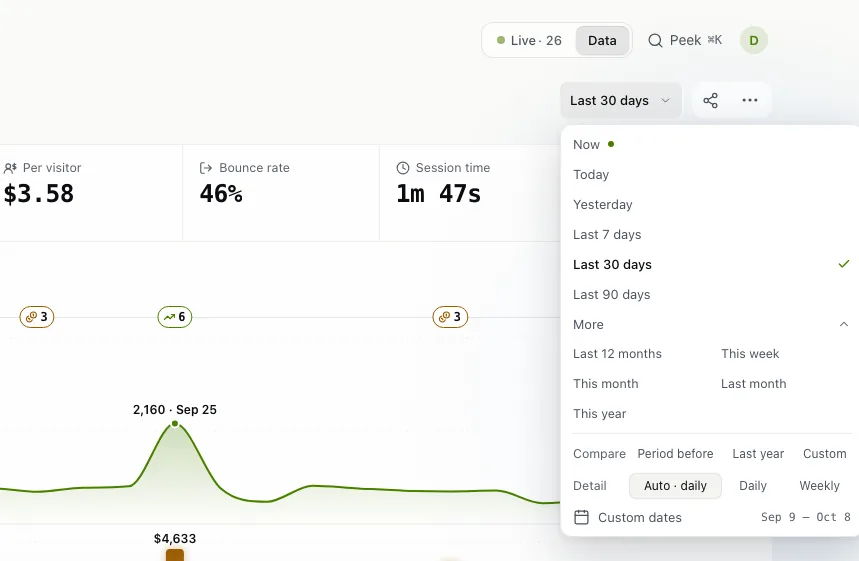The image size is (859, 561).
Task: Click the Sep 9 – Oct 8 date range
Action: pyautogui.click(x=805, y=517)
